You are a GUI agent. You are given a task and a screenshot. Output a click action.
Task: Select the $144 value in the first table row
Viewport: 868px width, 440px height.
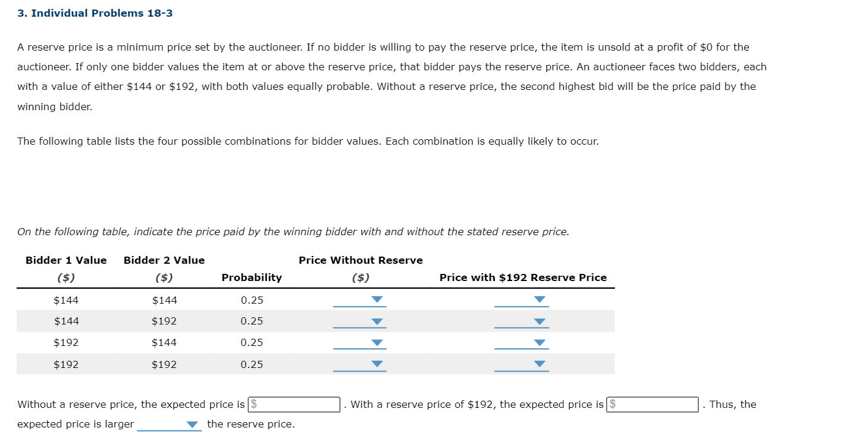point(63,300)
